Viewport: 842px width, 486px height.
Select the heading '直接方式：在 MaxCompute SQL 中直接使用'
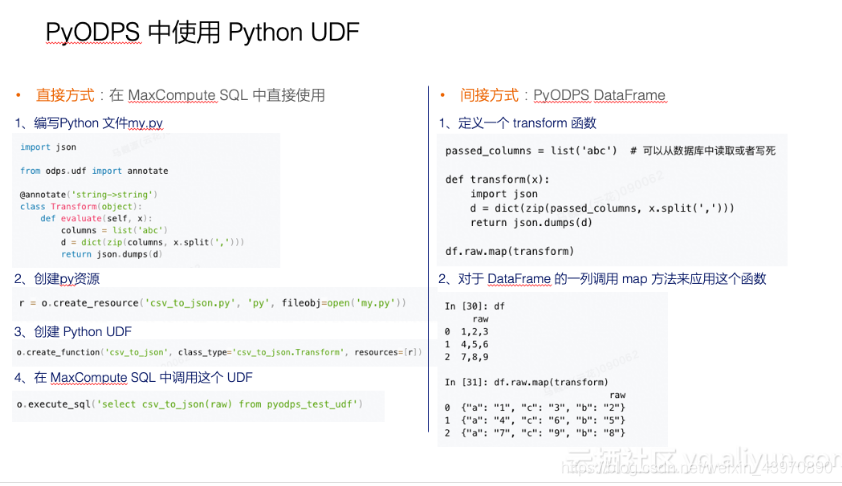click(x=180, y=95)
